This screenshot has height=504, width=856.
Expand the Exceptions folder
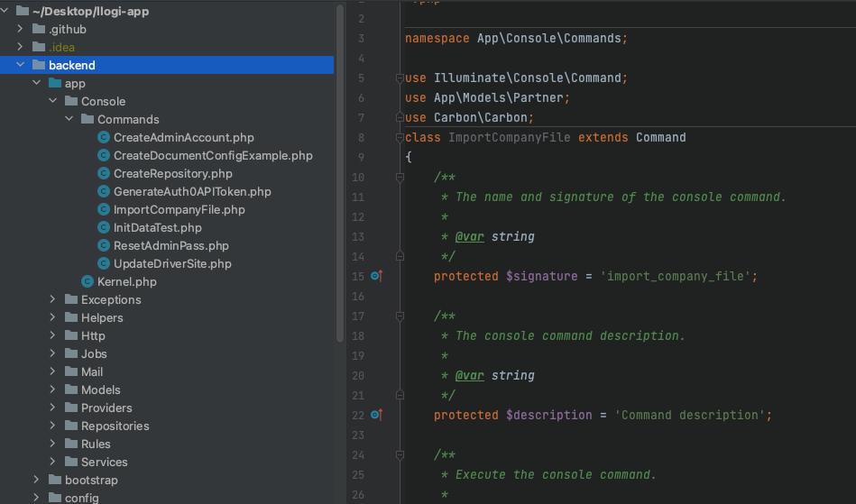click(x=52, y=299)
